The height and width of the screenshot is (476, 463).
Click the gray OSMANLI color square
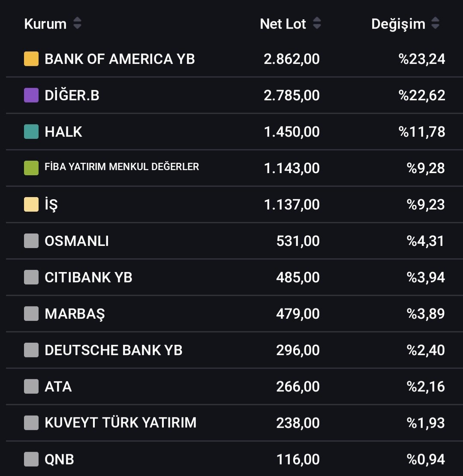click(x=31, y=241)
